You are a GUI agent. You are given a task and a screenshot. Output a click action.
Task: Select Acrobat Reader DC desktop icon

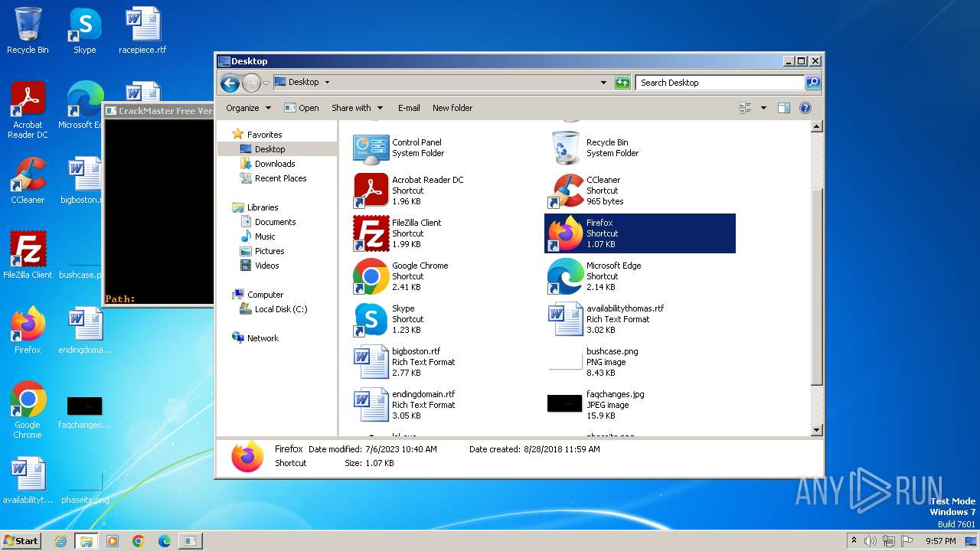point(28,111)
